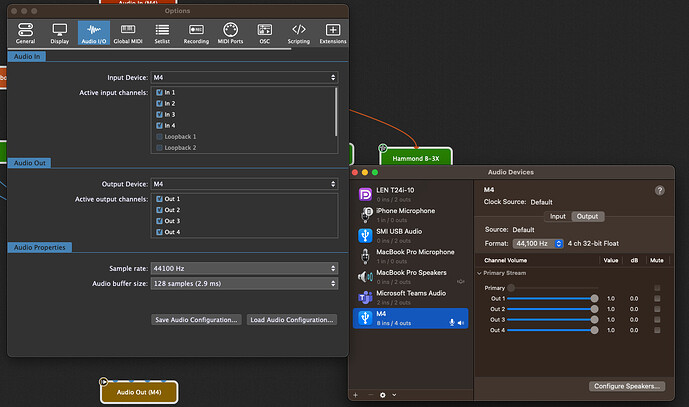The image size is (689, 407).
Task: Click Load Audio Configuration button
Action: coord(292,320)
